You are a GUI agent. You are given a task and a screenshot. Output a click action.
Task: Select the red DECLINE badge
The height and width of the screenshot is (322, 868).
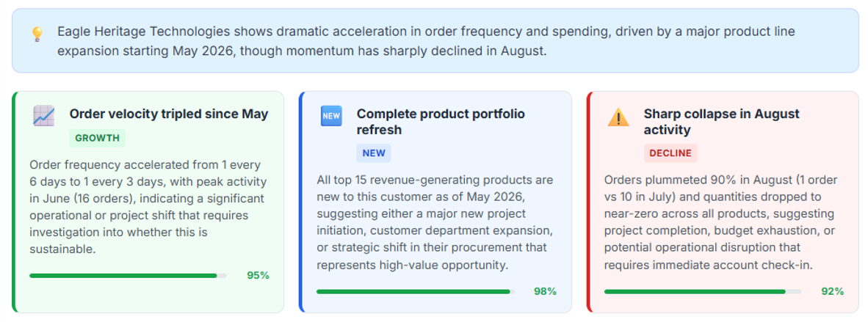[670, 153]
